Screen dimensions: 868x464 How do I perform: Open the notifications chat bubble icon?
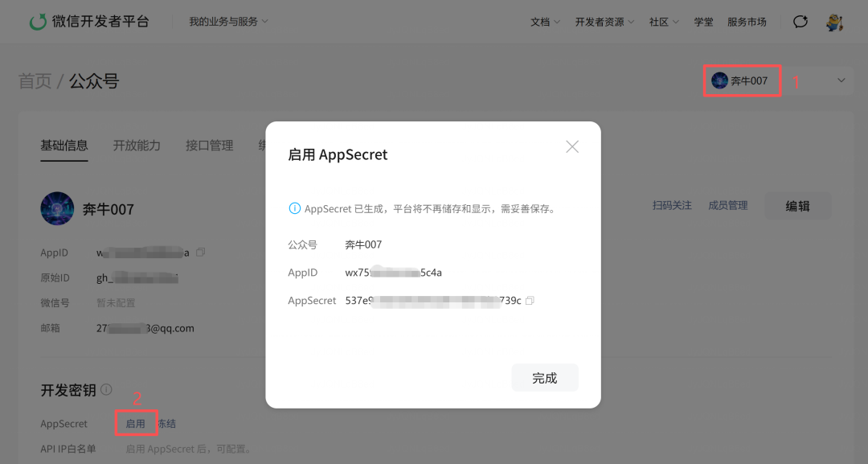click(x=800, y=22)
